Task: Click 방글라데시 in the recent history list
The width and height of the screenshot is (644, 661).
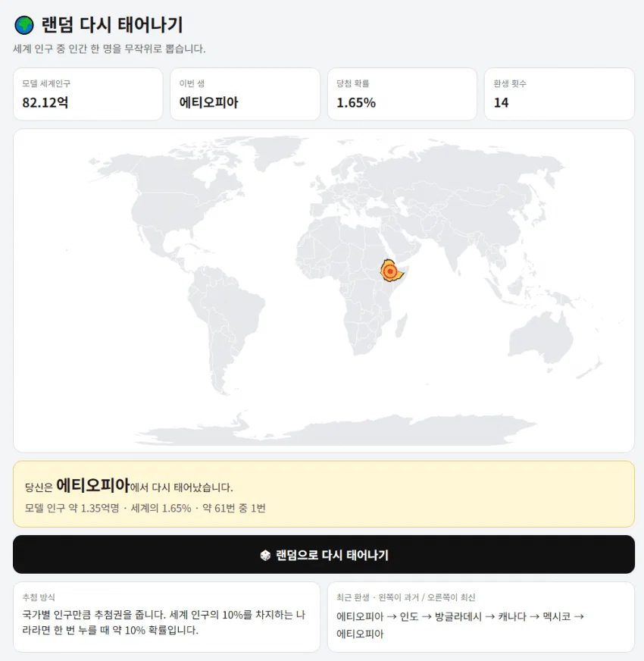Action: point(458,616)
